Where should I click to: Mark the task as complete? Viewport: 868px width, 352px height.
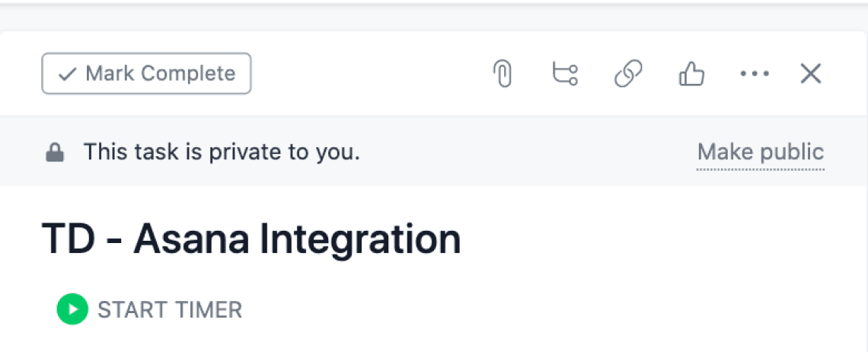(x=146, y=74)
